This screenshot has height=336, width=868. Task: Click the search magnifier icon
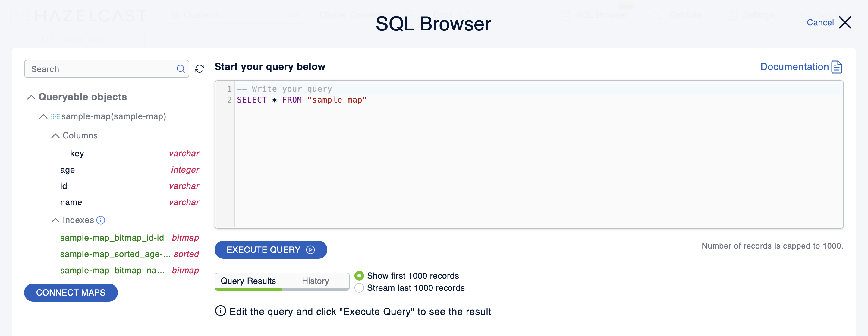point(181,68)
